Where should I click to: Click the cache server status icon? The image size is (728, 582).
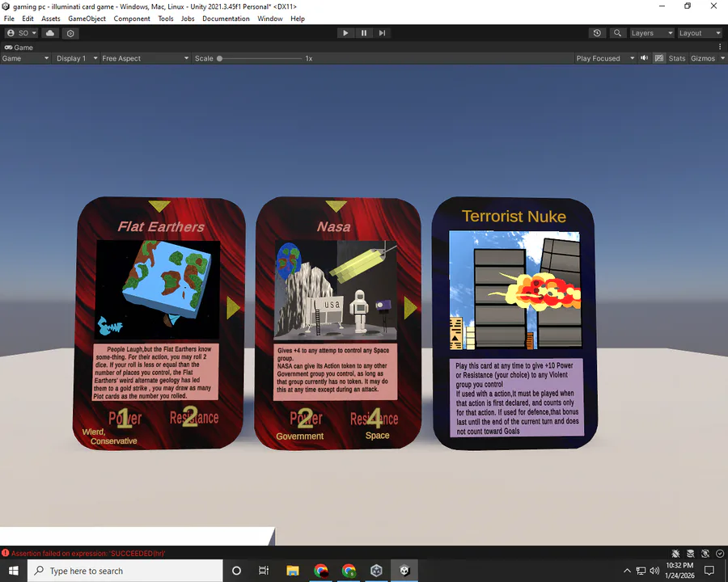coord(691,553)
